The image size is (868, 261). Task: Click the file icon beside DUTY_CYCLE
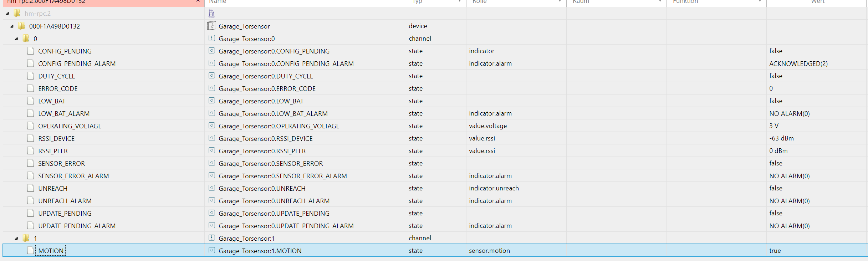(x=31, y=76)
